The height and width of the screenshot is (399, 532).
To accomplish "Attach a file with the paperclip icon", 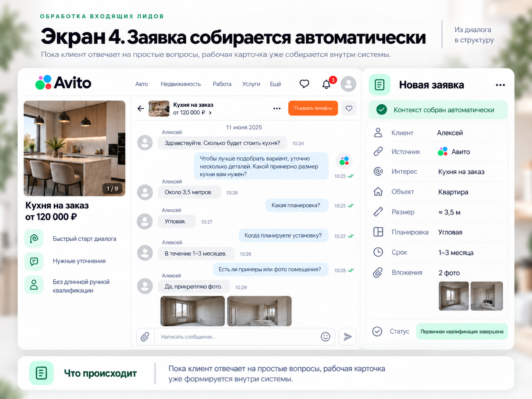I will pos(145,337).
